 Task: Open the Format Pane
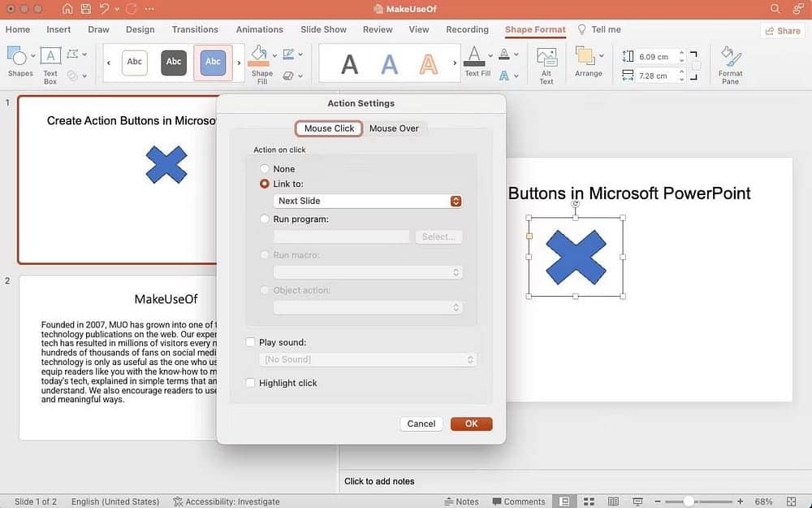(729, 63)
